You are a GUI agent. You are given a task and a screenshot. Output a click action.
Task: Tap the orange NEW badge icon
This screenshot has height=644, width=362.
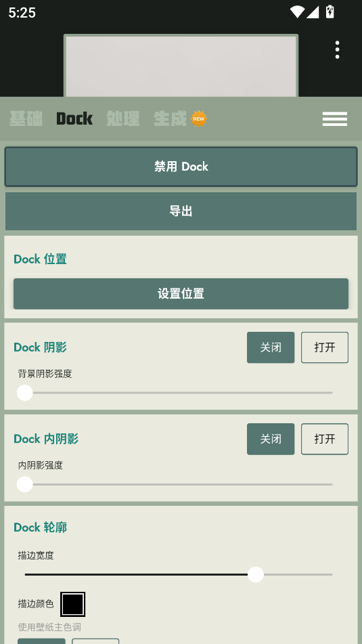click(199, 119)
